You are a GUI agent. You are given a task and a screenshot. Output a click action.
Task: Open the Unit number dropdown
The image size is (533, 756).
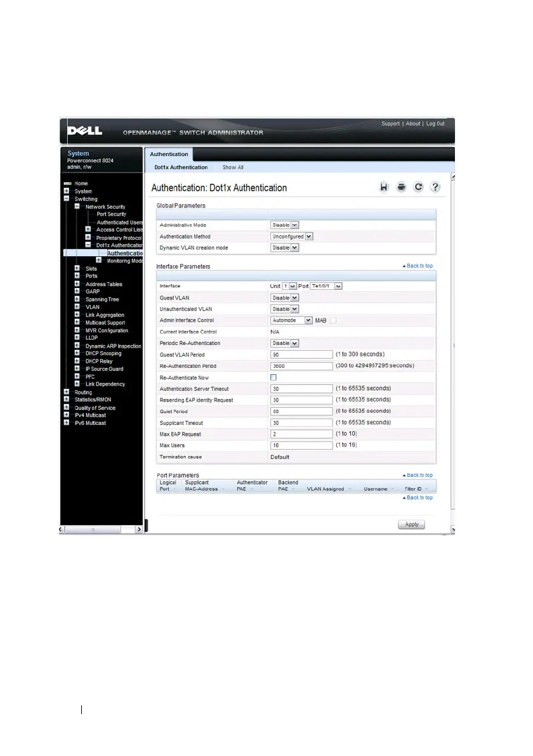click(x=289, y=286)
